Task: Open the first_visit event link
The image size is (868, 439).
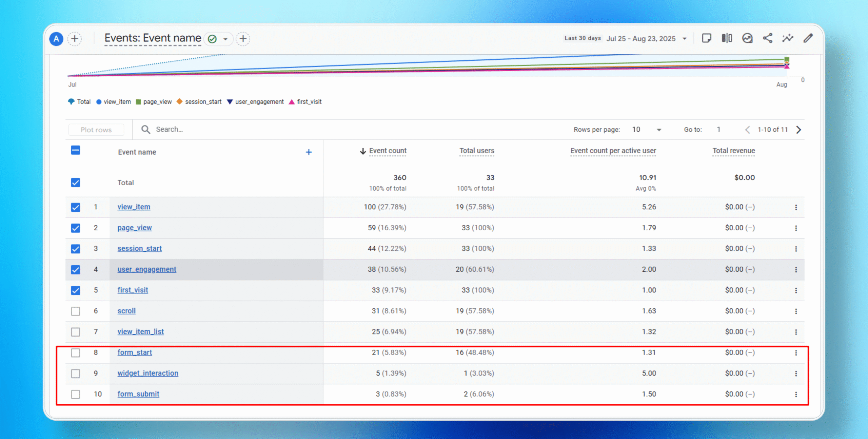Action: pyautogui.click(x=133, y=290)
